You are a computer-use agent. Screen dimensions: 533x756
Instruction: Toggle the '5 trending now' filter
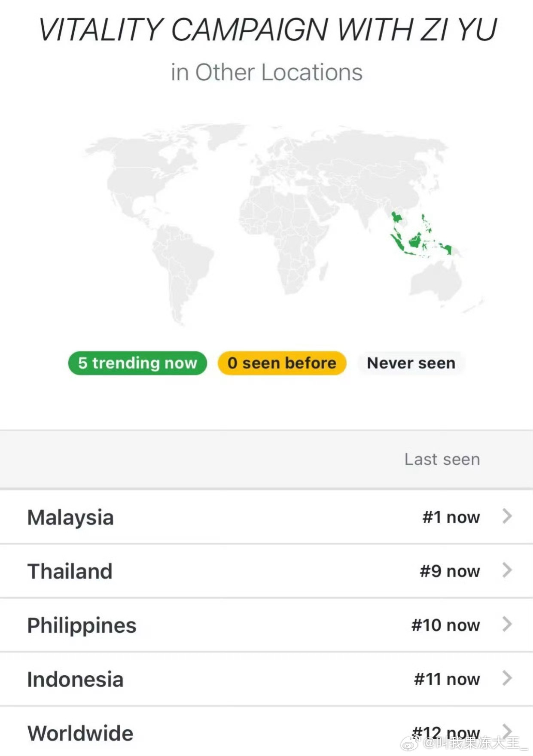(x=137, y=363)
